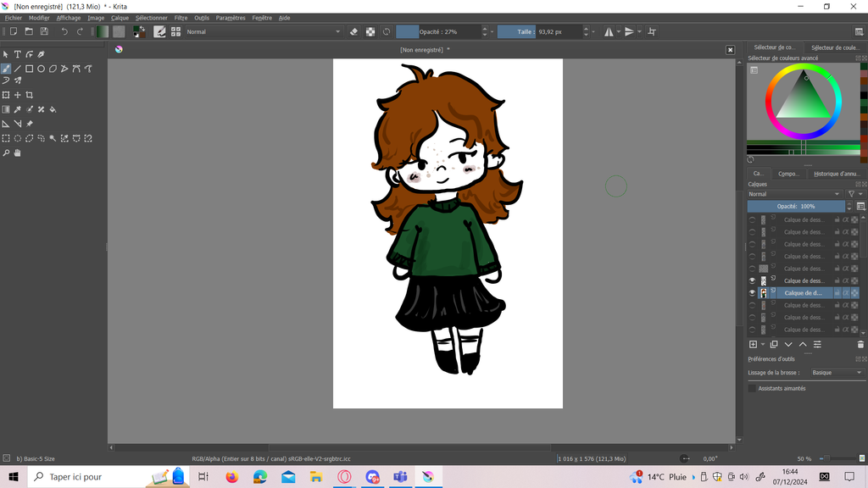Screen dimensions: 868x488
Task: Click the brush Opacité 27% slider
Action: [x=437, y=31]
